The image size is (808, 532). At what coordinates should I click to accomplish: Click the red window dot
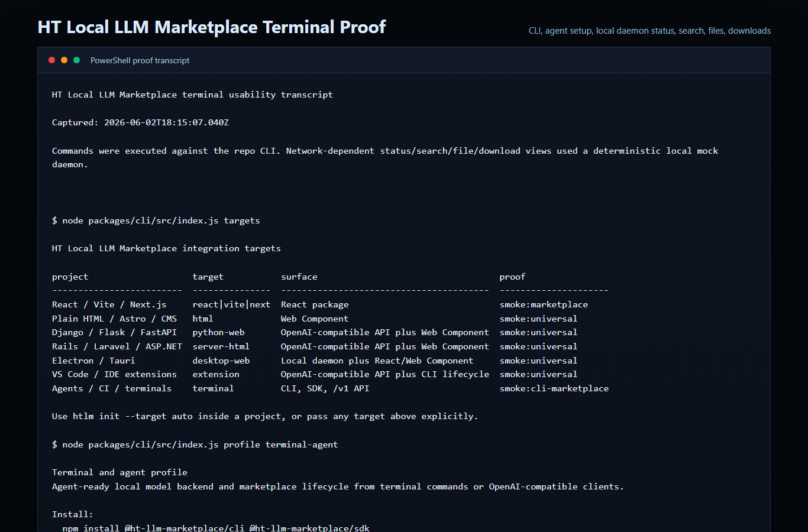coord(52,60)
